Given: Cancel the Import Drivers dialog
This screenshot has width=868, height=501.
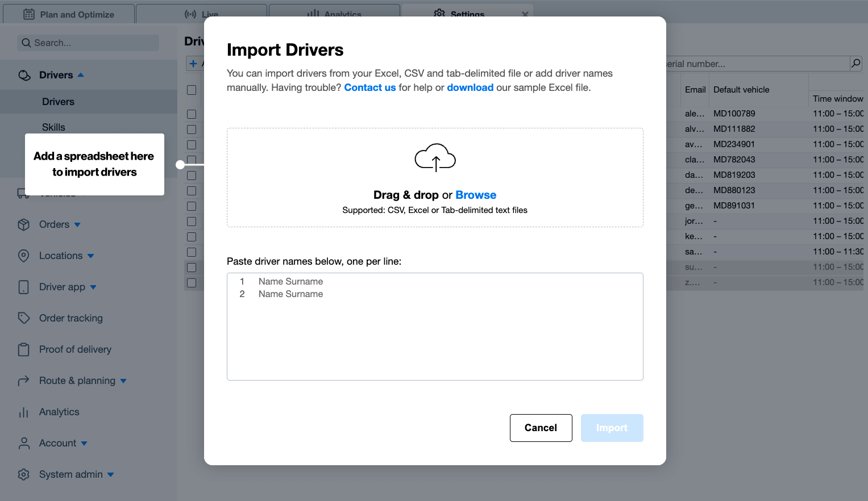Looking at the screenshot, I should click(x=541, y=428).
